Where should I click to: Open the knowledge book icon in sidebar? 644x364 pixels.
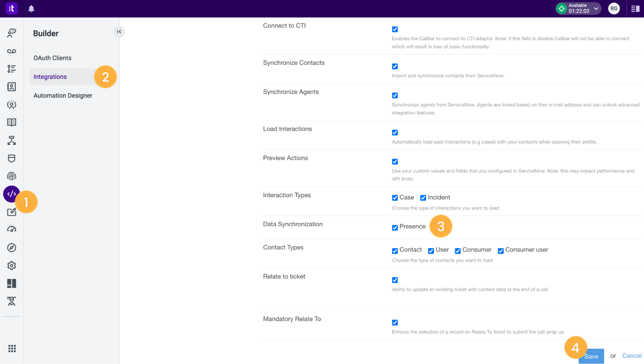12,122
